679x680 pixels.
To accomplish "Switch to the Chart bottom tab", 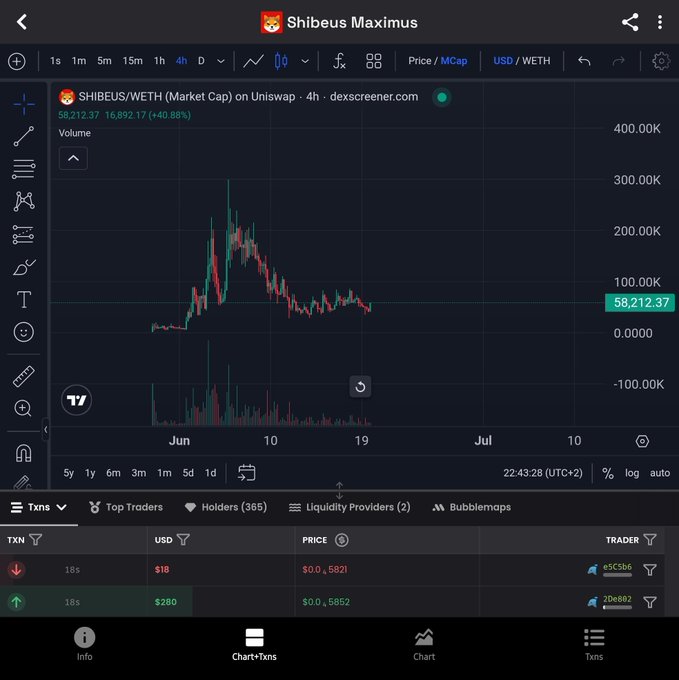I will [424, 644].
